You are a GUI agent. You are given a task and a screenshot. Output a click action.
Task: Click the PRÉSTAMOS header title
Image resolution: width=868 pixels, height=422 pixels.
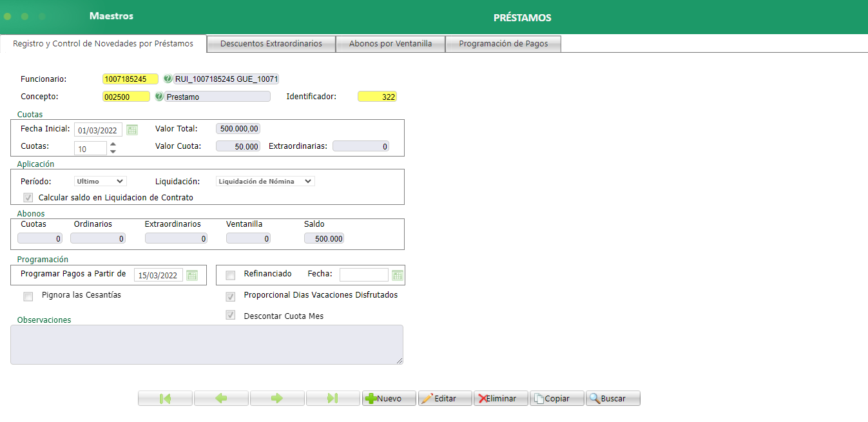[523, 17]
